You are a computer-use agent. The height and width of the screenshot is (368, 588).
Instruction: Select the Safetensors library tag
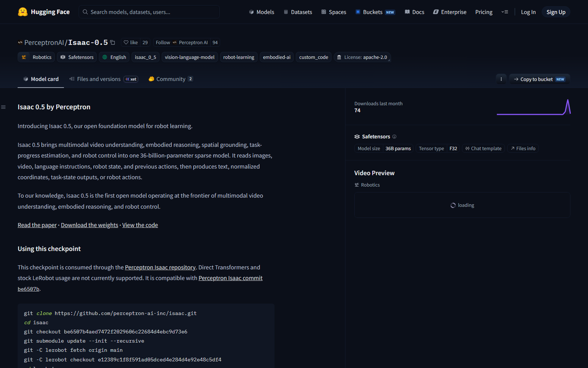(76, 57)
